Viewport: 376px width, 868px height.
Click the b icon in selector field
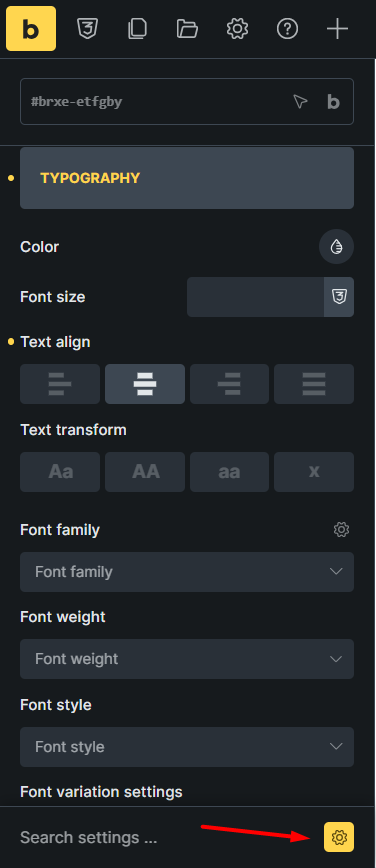333,101
